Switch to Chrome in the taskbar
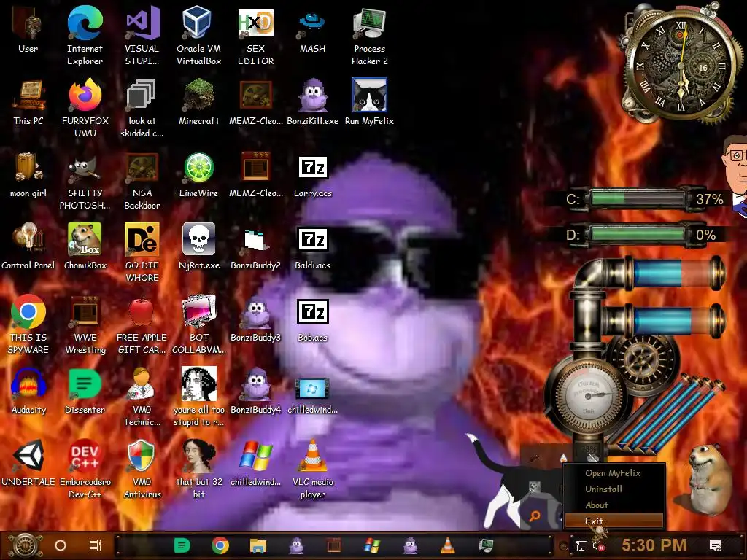The image size is (747, 560). (220, 545)
